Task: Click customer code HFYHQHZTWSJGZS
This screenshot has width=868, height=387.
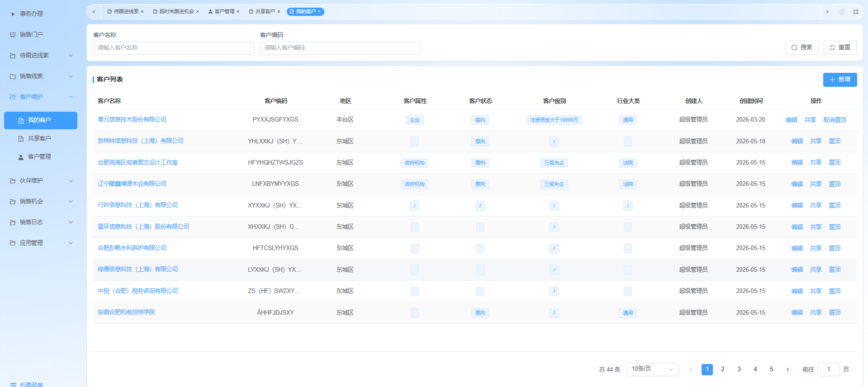Action: pos(275,163)
